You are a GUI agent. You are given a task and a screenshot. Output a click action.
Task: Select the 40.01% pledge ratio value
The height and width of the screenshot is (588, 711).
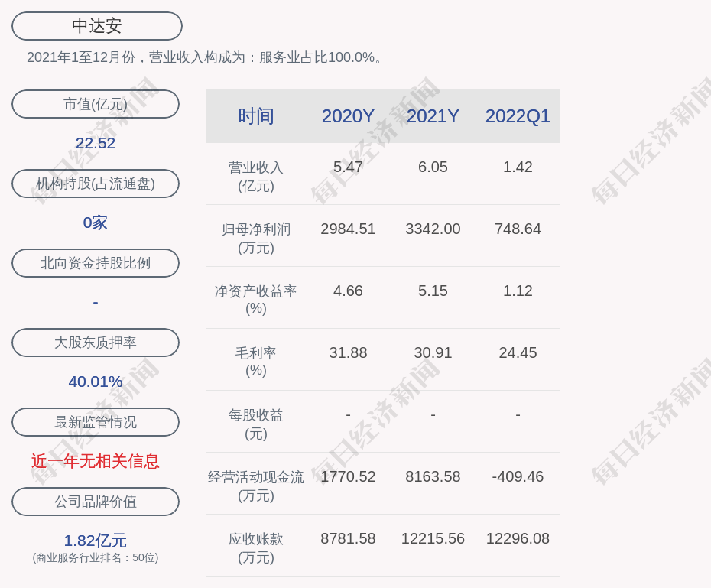tap(96, 382)
